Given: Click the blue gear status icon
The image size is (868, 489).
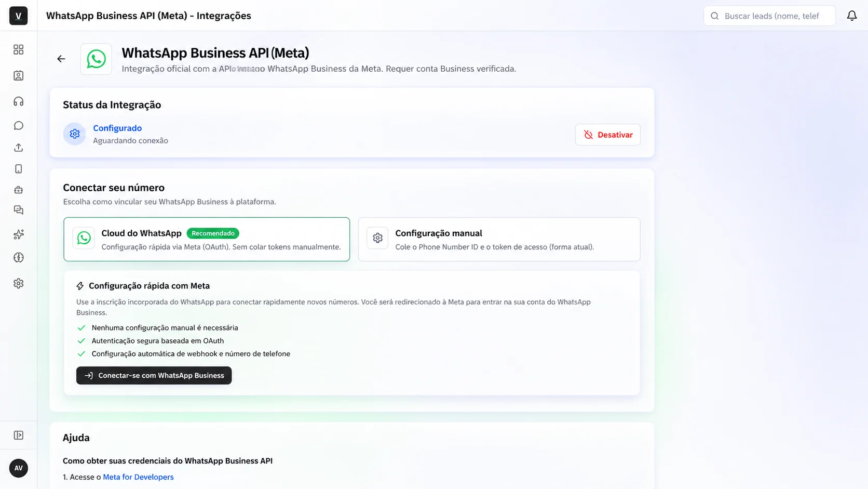Looking at the screenshot, I should coord(75,134).
